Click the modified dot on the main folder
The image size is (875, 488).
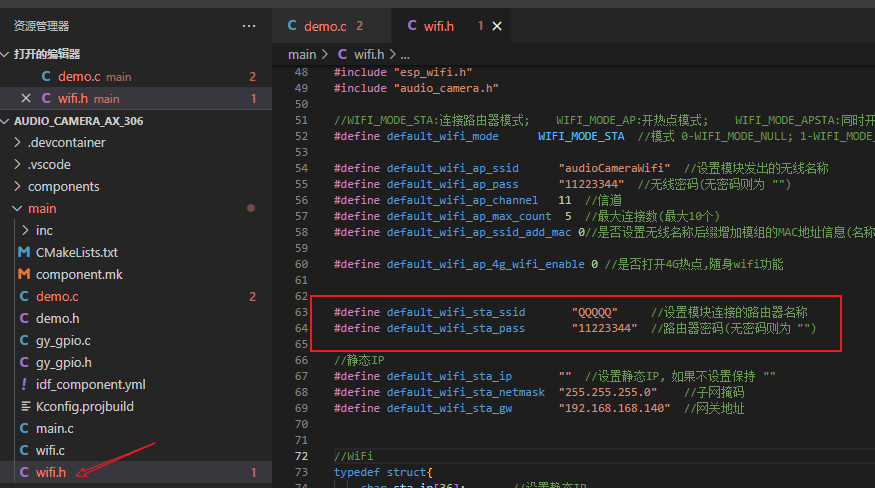coord(251,208)
